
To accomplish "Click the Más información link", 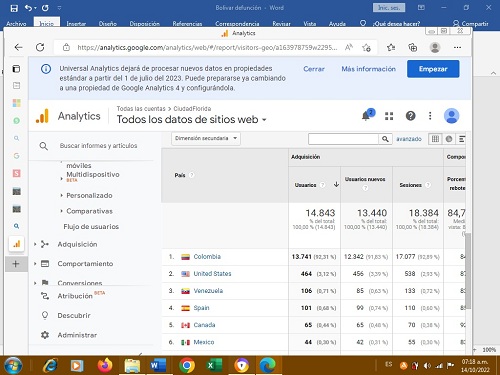I will coord(368,69).
